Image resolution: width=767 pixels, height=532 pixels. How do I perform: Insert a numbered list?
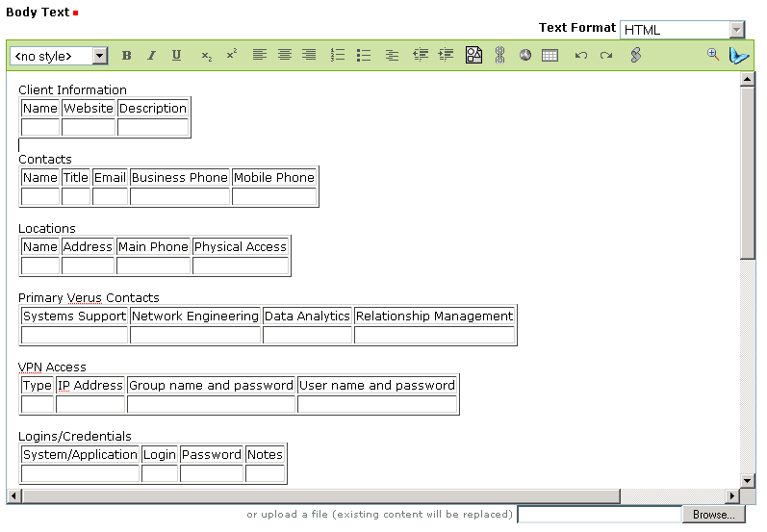[338, 56]
